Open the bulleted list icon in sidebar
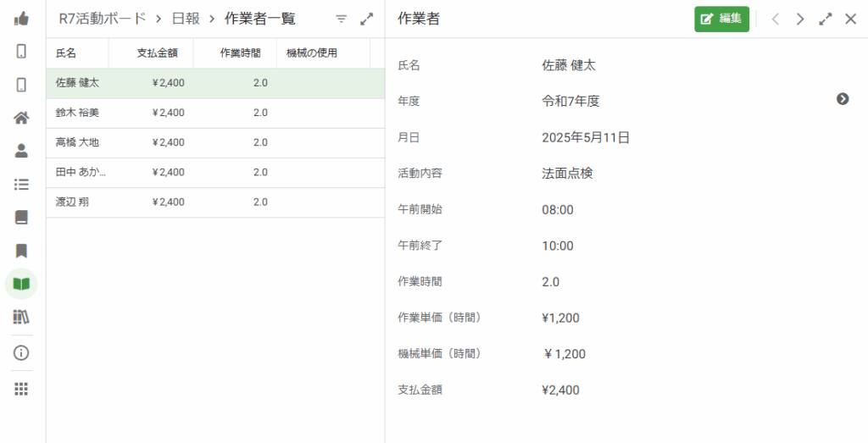 point(21,184)
